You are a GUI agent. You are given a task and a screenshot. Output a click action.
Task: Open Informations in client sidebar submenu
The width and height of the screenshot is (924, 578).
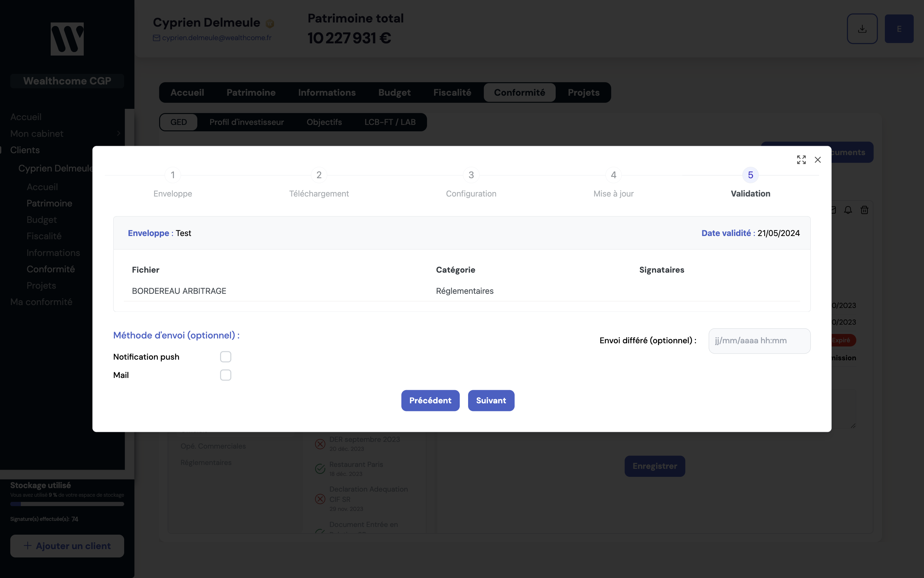pyautogui.click(x=53, y=253)
